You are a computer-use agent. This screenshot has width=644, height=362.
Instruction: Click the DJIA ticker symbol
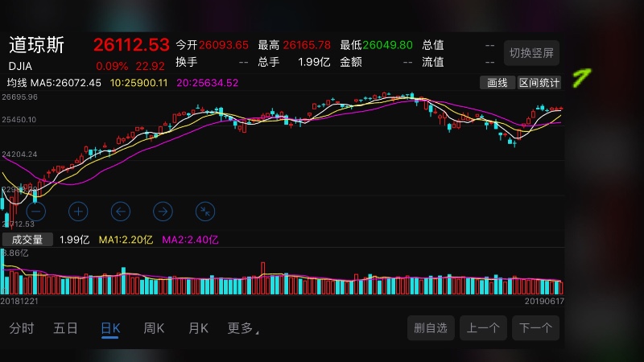[x=20, y=66]
